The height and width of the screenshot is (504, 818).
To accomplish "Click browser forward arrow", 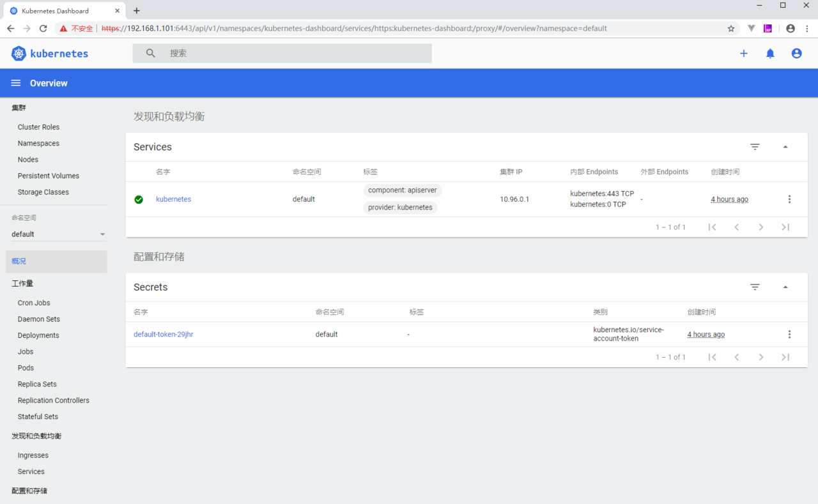I will [27, 29].
